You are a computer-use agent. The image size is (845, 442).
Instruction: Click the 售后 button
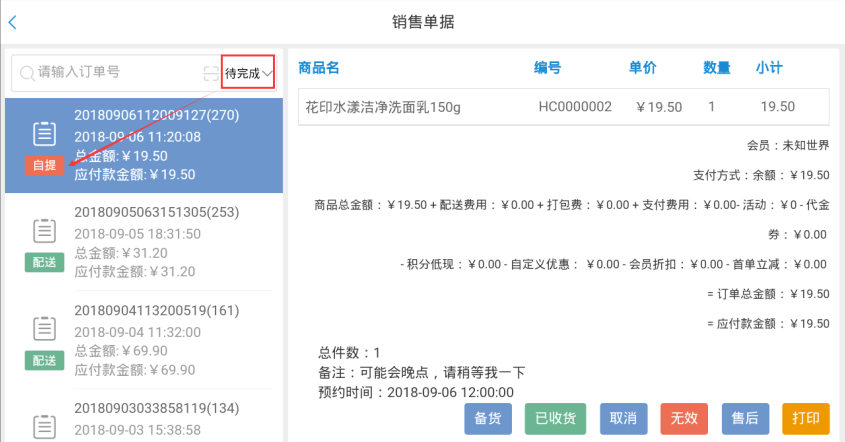click(x=745, y=418)
